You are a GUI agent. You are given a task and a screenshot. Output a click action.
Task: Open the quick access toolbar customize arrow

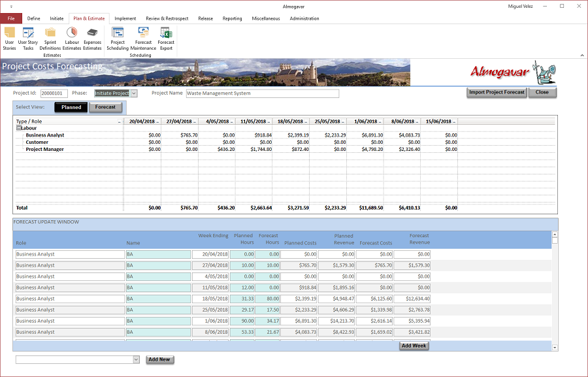[11, 7]
